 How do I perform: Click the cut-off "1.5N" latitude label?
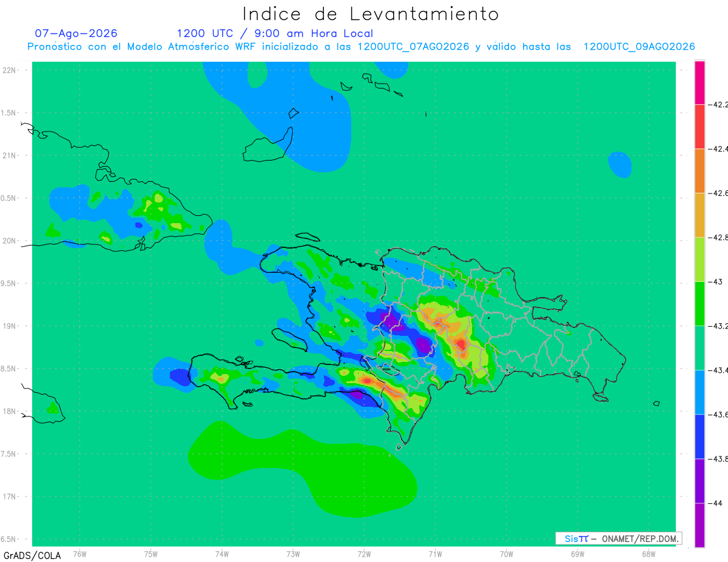(9, 113)
